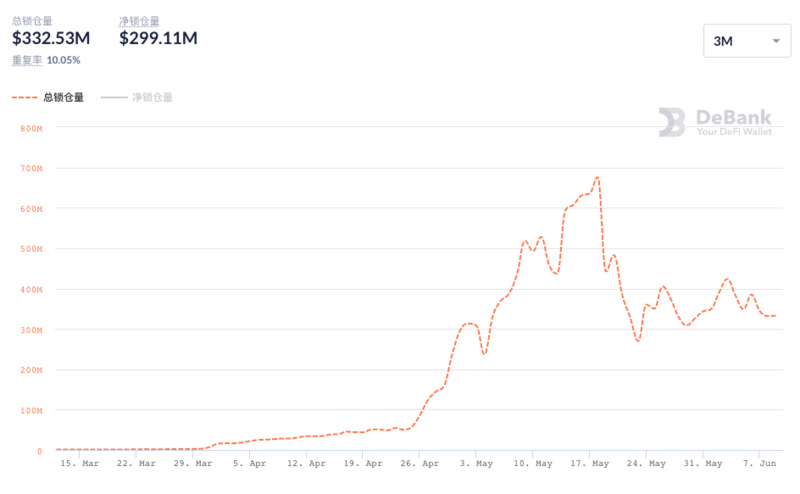
Task: Click the gray legend line marker
Action: point(114,97)
